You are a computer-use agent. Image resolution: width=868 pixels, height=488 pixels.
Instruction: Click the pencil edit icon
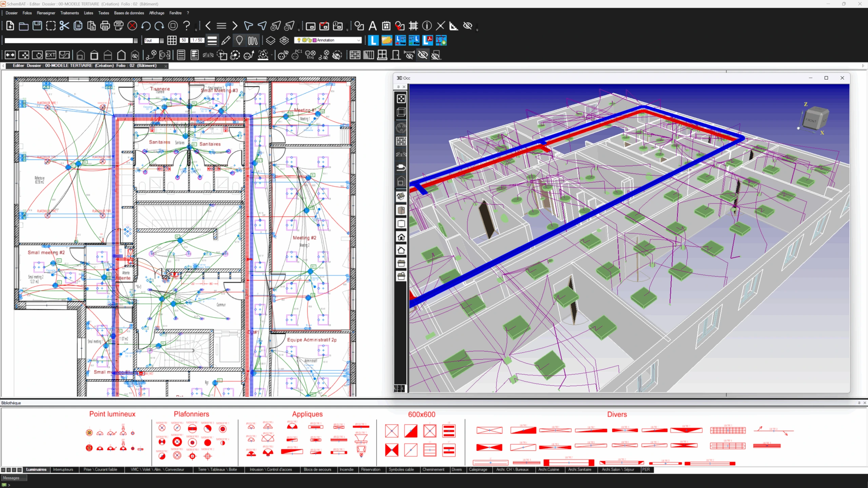click(x=226, y=40)
